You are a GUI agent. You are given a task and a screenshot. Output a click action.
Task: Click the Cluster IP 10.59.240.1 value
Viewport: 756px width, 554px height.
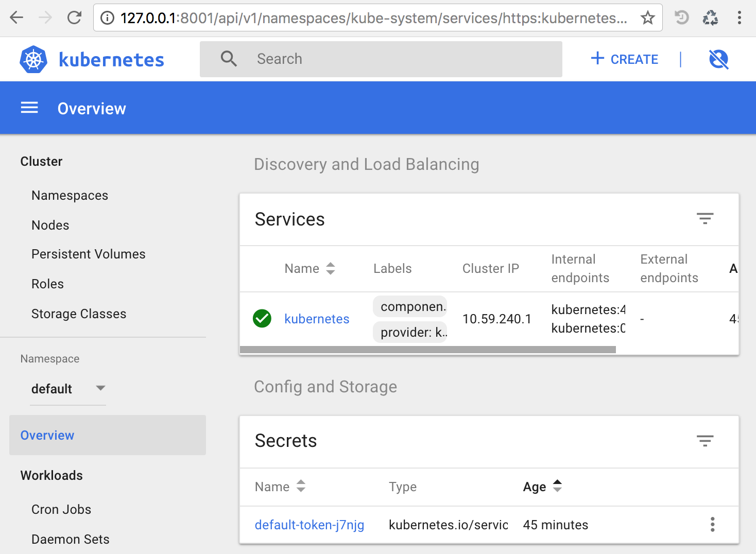pos(496,319)
